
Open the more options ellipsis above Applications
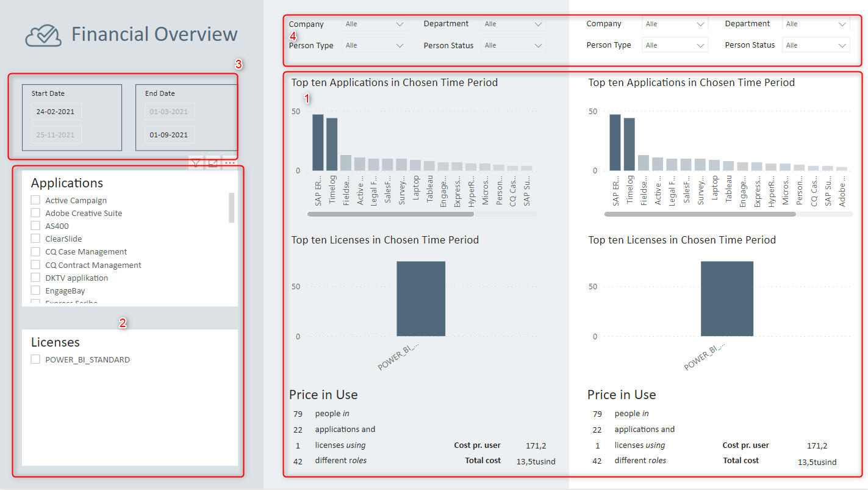(230, 162)
